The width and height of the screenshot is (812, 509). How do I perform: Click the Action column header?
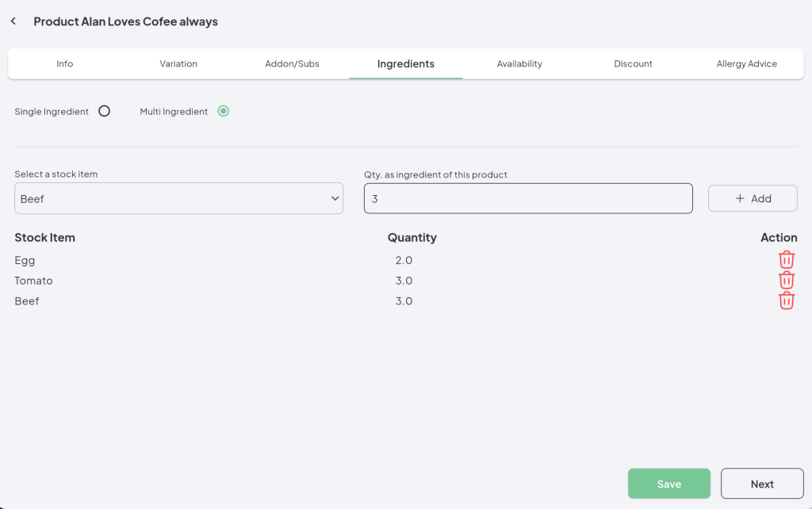[x=779, y=238]
